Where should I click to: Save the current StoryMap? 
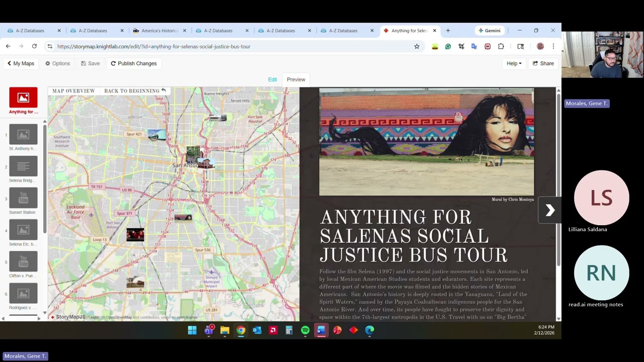tap(90, 63)
